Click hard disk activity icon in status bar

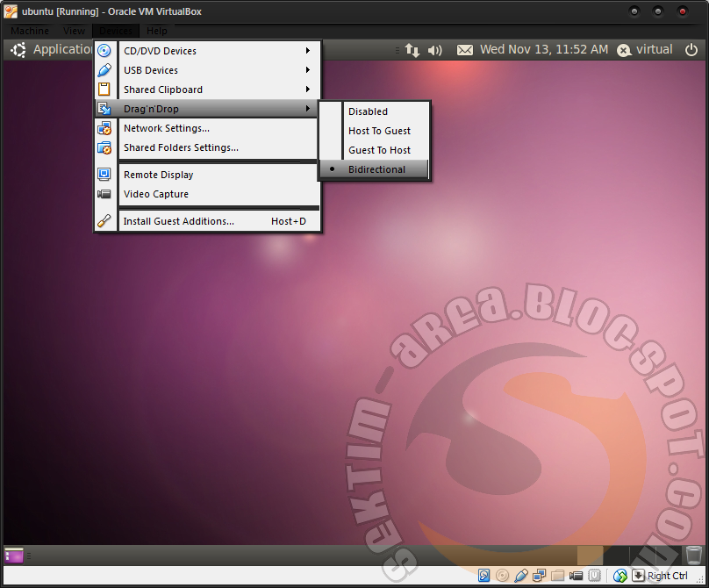[483, 576]
